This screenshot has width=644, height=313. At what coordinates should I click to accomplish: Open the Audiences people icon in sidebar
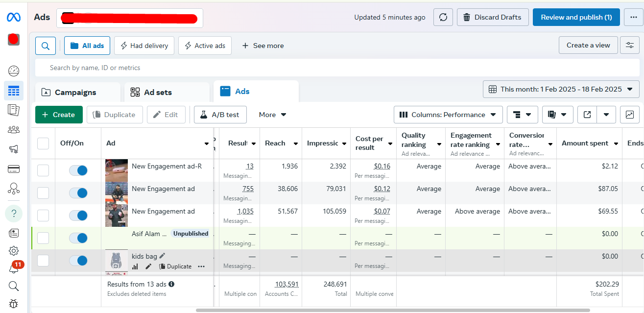[x=14, y=130]
